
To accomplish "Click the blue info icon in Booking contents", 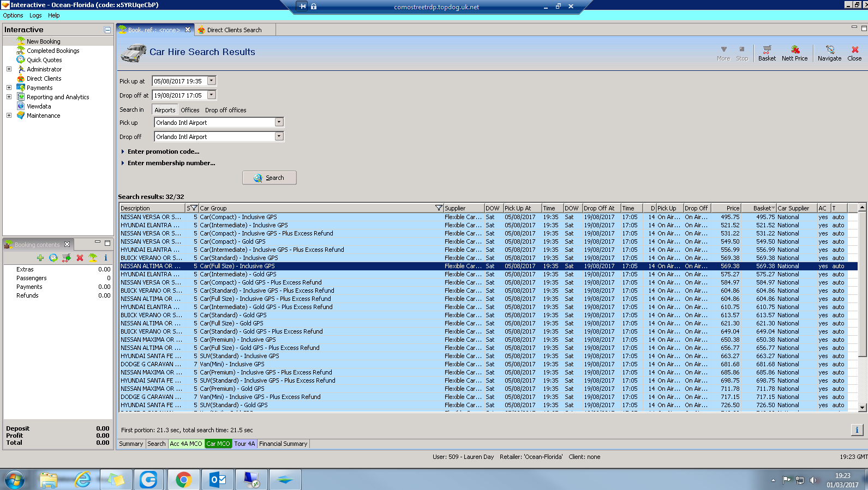I will tap(106, 258).
